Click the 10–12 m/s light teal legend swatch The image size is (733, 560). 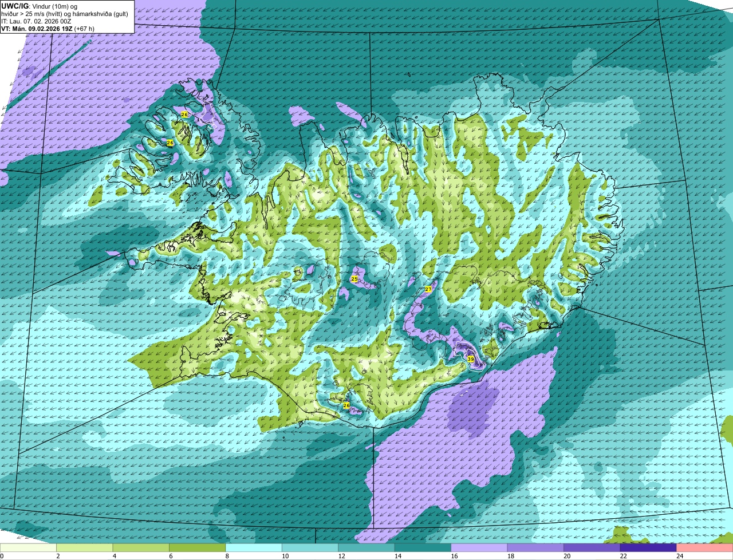coord(310,547)
